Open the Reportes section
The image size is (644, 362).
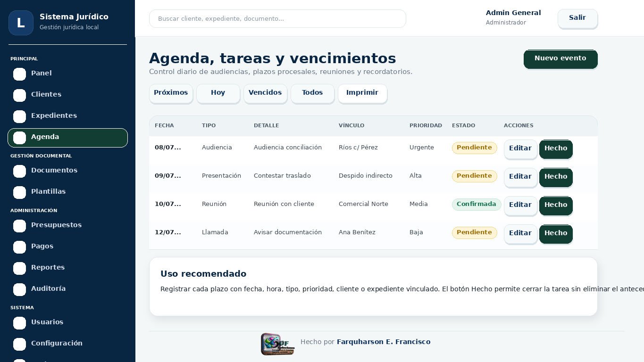[67, 268]
